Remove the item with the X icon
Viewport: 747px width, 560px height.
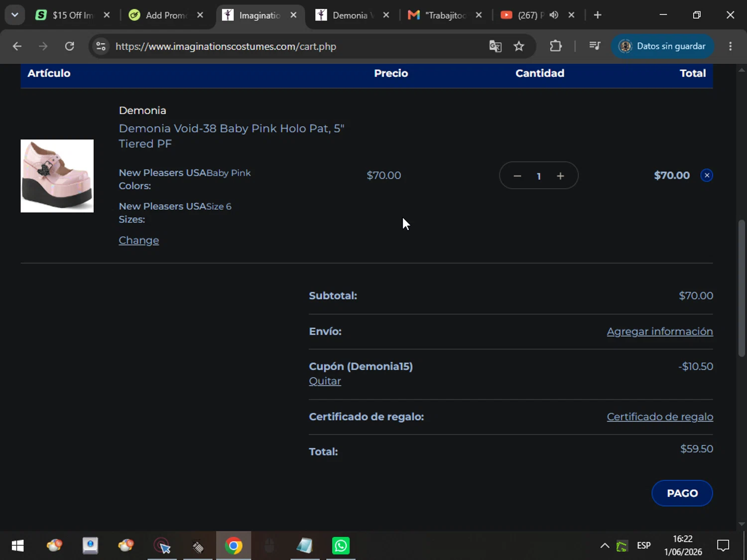[707, 175]
